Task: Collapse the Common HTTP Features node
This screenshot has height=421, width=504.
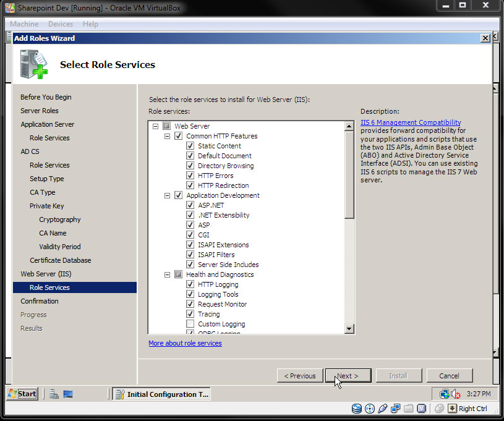Action: pos(167,136)
